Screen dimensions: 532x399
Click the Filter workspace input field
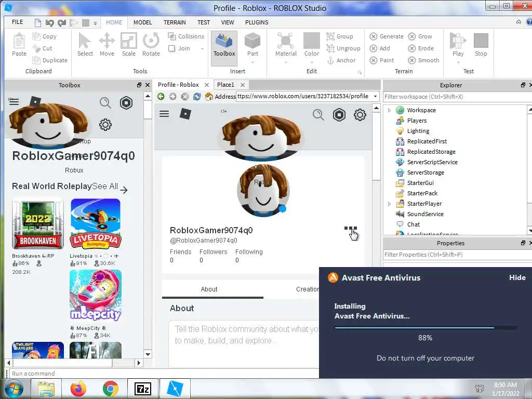pyautogui.click(x=456, y=97)
